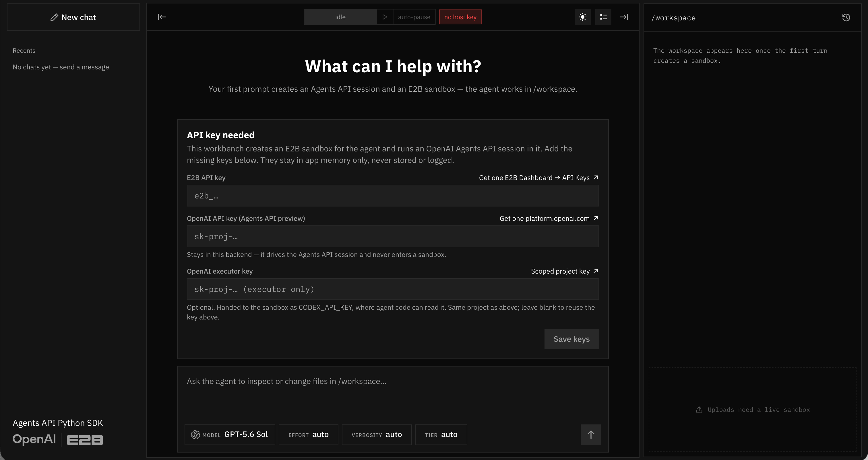Click into the agent prompt text box

tap(393, 392)
